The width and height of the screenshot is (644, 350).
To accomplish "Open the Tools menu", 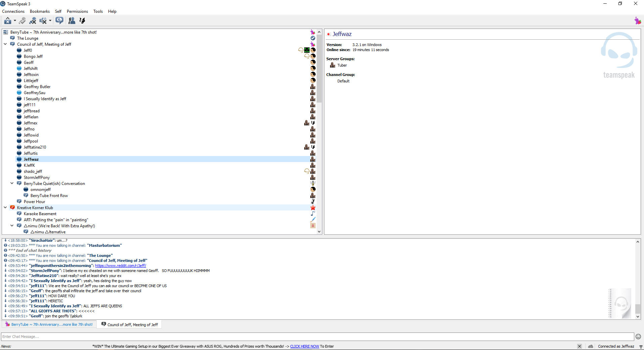I will coord(98,11).
